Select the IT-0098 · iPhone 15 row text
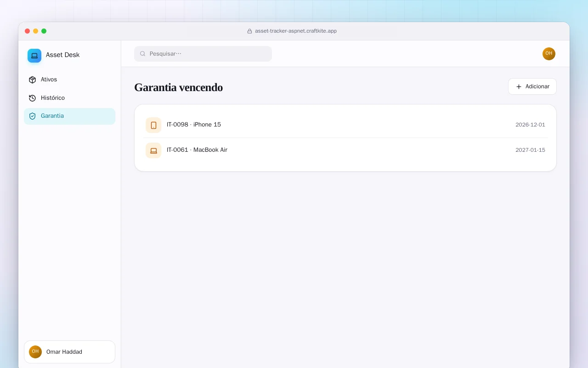 point(194,125)
